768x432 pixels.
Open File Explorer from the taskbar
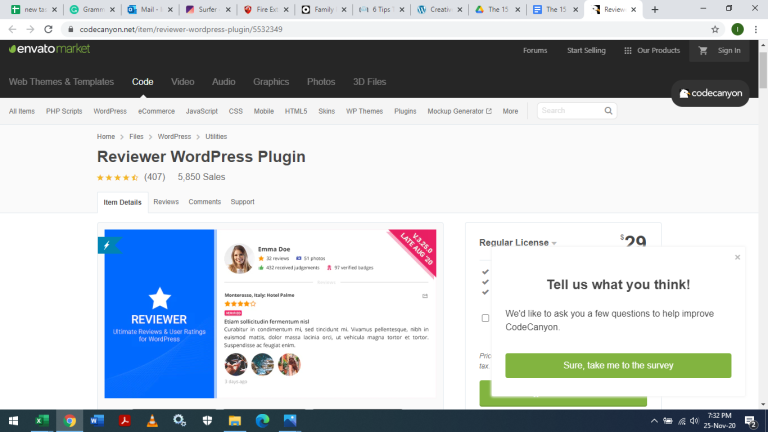tap(235, 421)
